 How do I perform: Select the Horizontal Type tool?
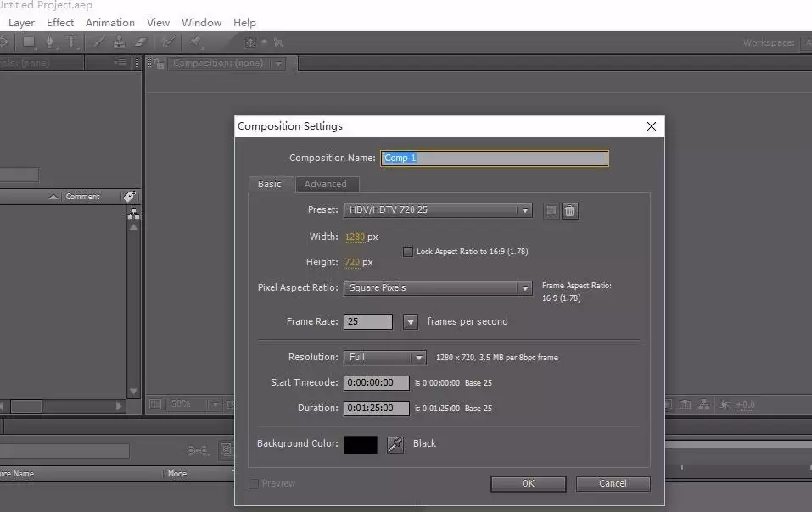(x=71, y=42)
